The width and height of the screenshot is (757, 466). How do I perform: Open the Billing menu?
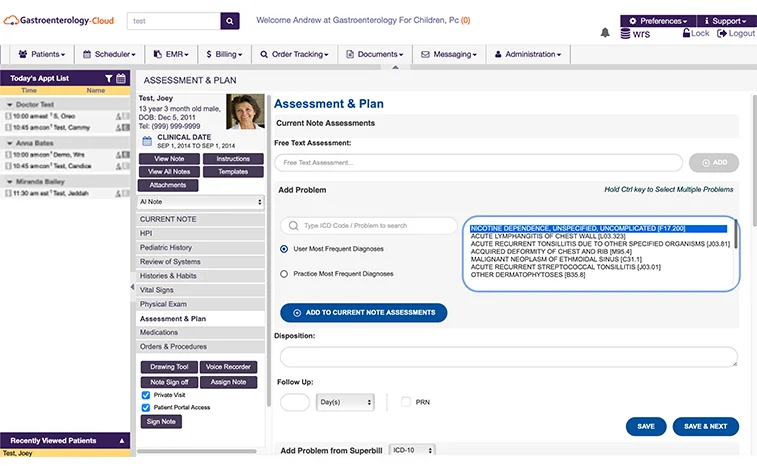click(224, 54)
